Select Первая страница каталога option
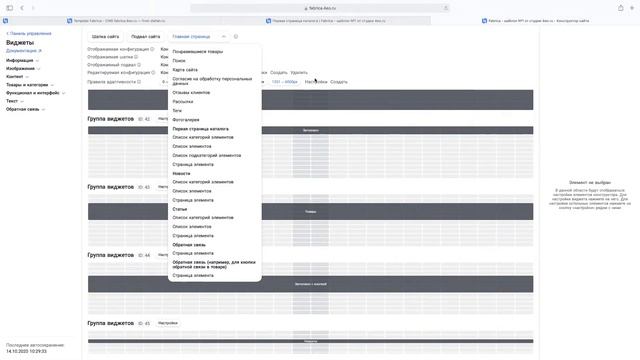Image resolution: width=640 pixels, height=360 pixels. tap(200, 129)
